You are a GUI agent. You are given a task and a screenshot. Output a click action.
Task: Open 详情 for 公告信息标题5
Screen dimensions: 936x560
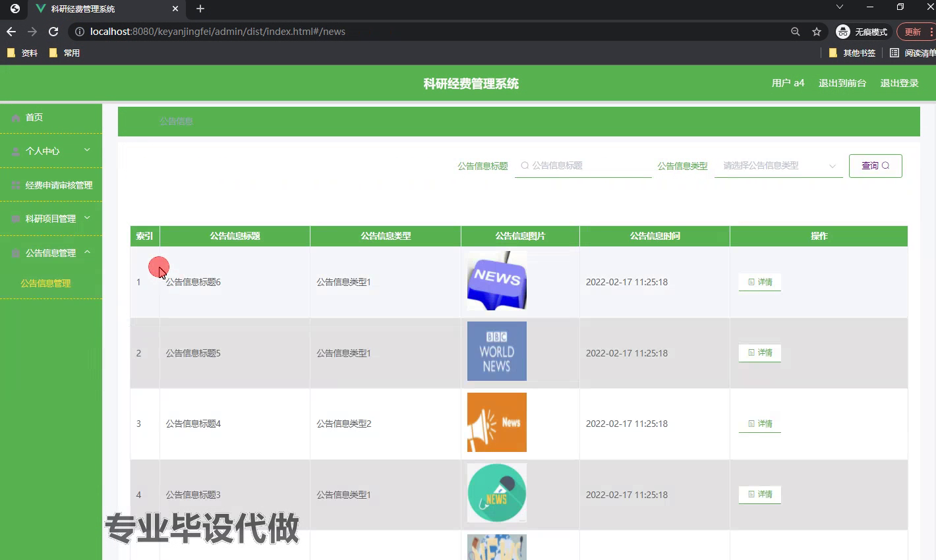click(x=760, y=353)
